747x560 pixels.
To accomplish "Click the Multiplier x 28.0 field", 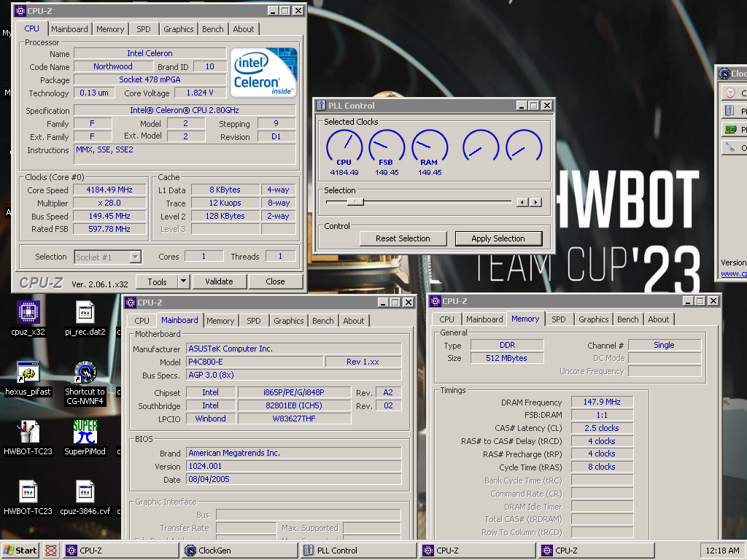I will coord(109,203).
